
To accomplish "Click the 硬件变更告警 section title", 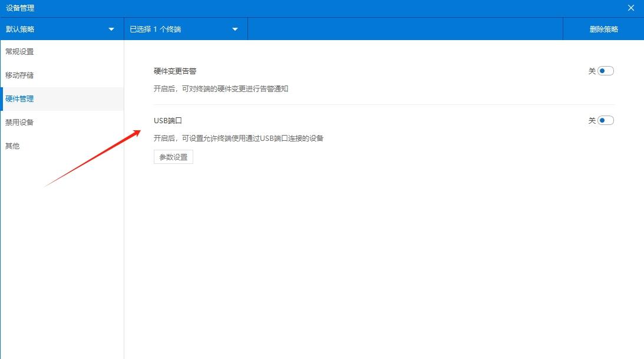I will (174, 71).
